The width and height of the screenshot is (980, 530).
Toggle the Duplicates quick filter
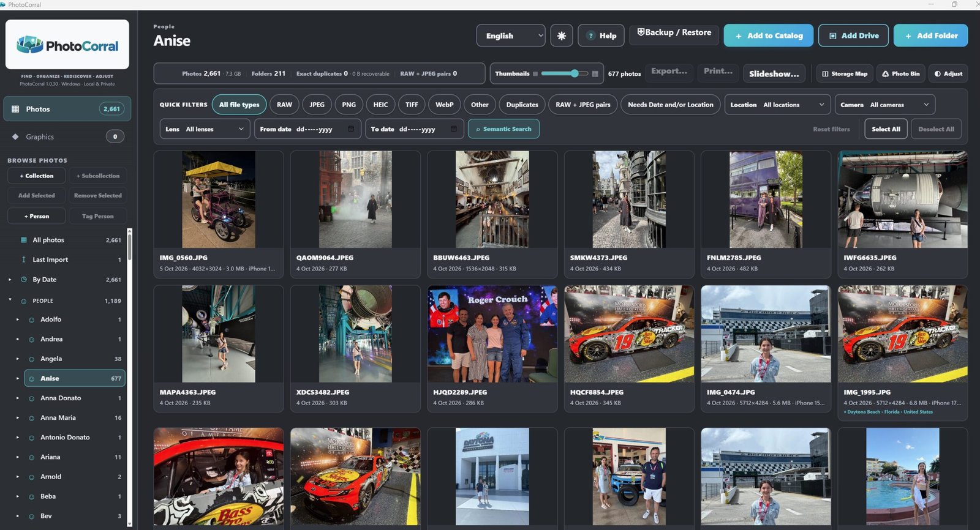(x=522, y=105)
